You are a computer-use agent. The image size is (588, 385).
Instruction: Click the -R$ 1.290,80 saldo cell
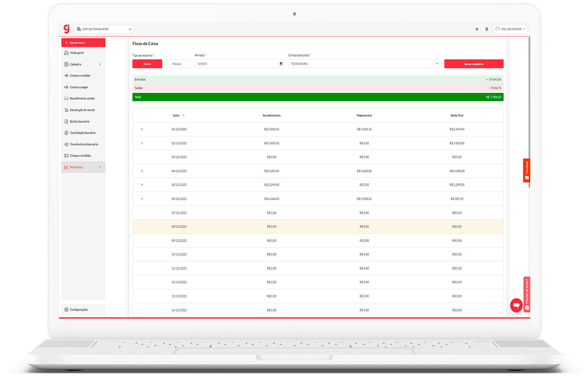tap(457, 171)
